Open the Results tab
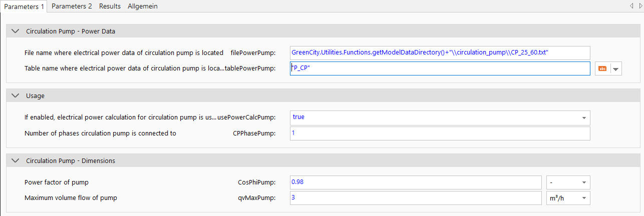This screenshot has width=644, height=216. pyautogui.click(x=110, y=6)
